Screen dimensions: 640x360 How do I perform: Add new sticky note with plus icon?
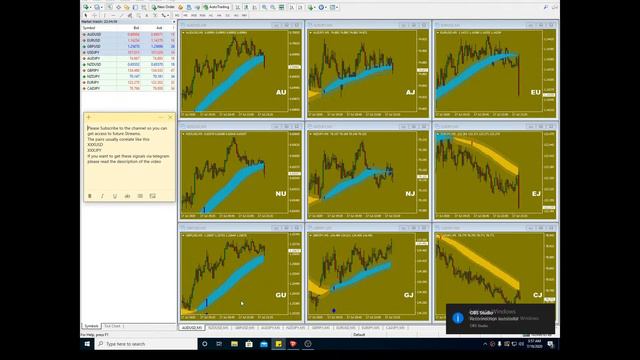[89, 117]
